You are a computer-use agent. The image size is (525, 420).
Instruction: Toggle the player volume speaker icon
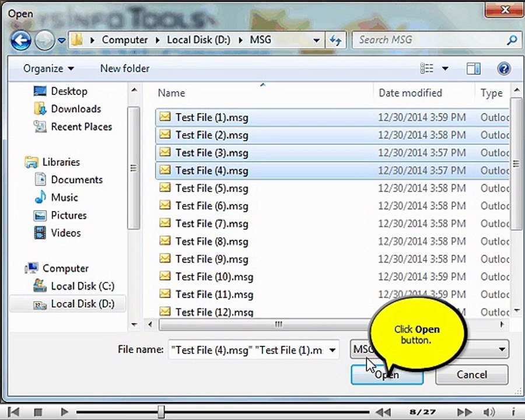coord(489,412)
